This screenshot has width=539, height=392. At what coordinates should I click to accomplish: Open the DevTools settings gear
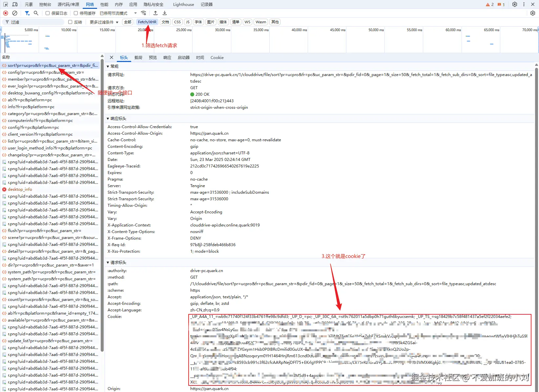click(x=515, y=4)
